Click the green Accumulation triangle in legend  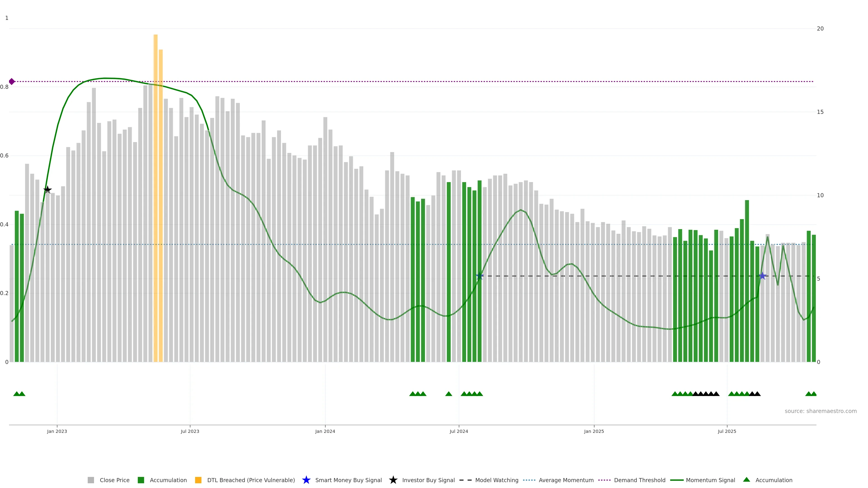point(746,480)
